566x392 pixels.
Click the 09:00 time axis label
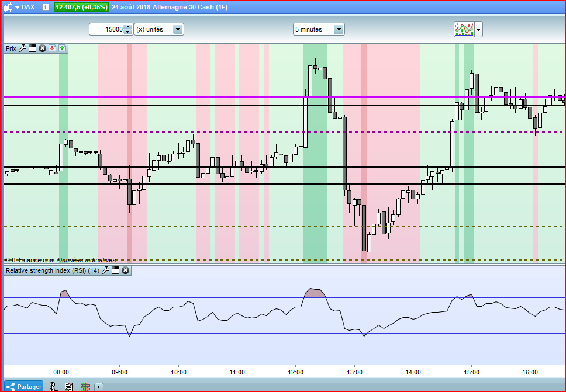click(x=119, y=372)
